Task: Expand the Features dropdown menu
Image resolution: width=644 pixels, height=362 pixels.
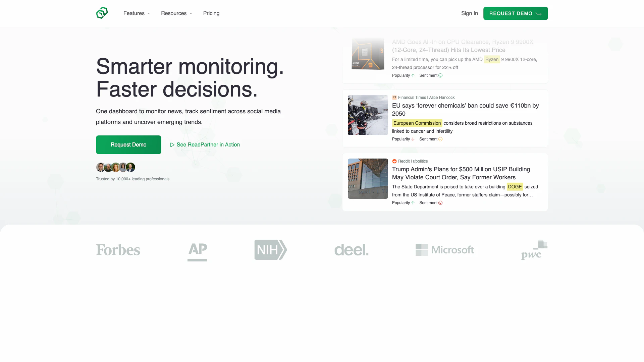Action: point(137,13)
